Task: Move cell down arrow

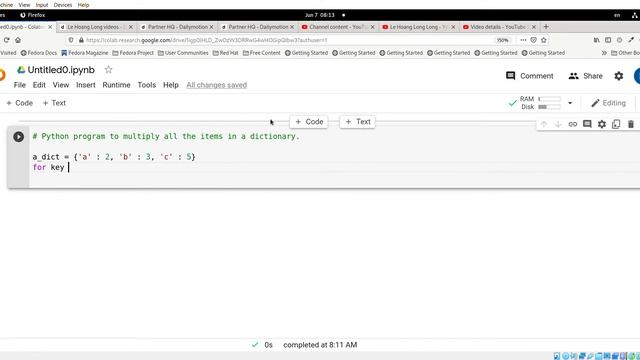Action: pyautogui.click(x=558, y=124)
